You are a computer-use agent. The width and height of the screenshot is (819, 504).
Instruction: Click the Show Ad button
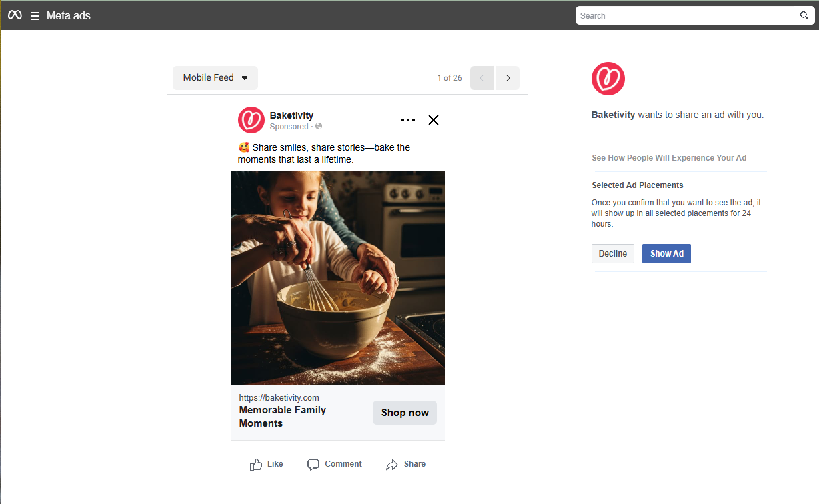pyautogui.click(x=666, y=253)
